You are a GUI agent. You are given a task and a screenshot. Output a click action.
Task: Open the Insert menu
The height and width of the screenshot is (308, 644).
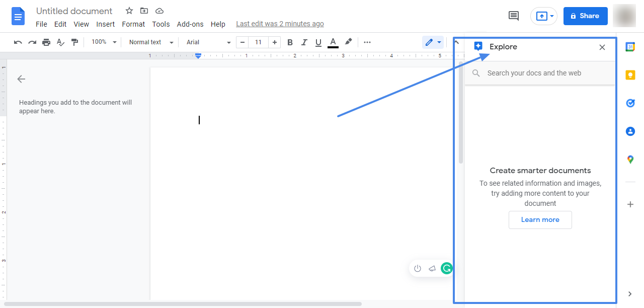point(106,24)
